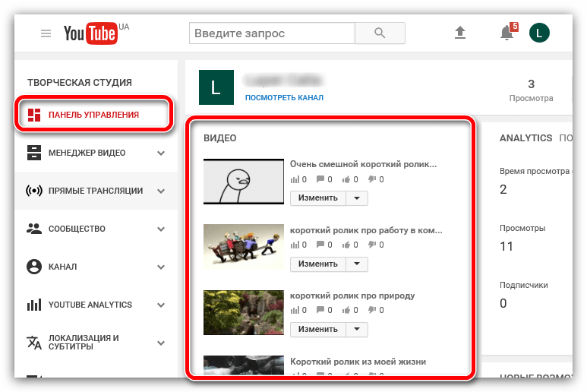Click the Локализация translate icon
The width and height of the screenshot is (587, 392).
click(x=34, y=343)
